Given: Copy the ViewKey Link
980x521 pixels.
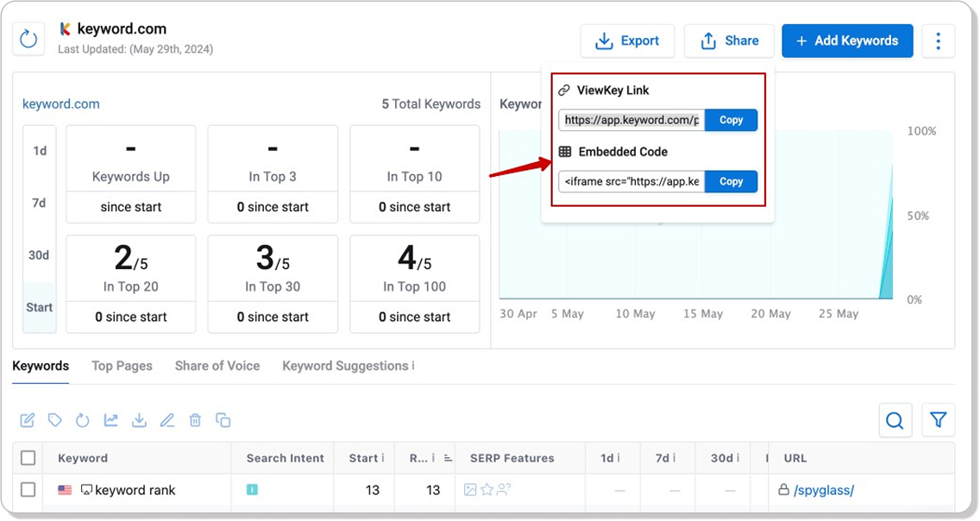Looking at the screenshot, I should pyautogui.click(x=732, y=120).
